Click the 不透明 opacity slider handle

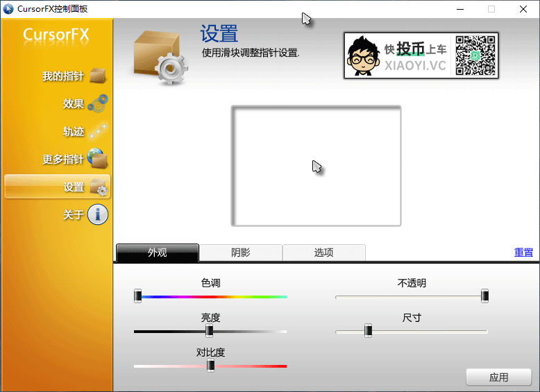click(x=484, y=296)
